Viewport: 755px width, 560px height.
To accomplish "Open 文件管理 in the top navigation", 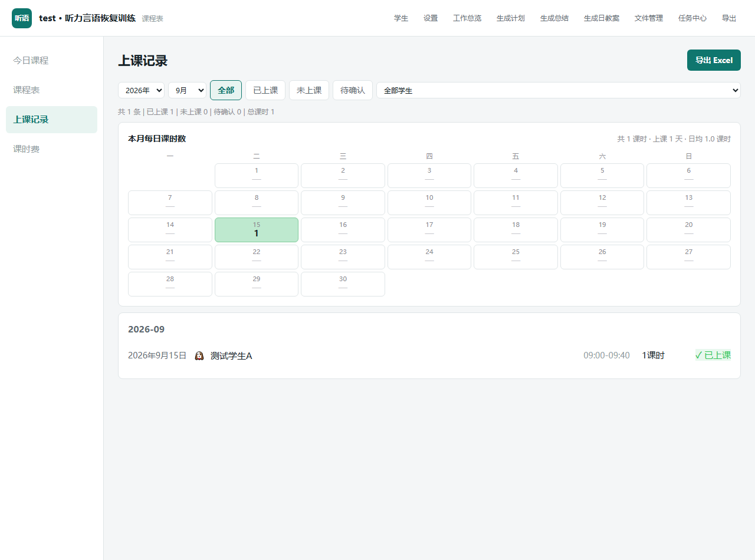I will point(649,18).
